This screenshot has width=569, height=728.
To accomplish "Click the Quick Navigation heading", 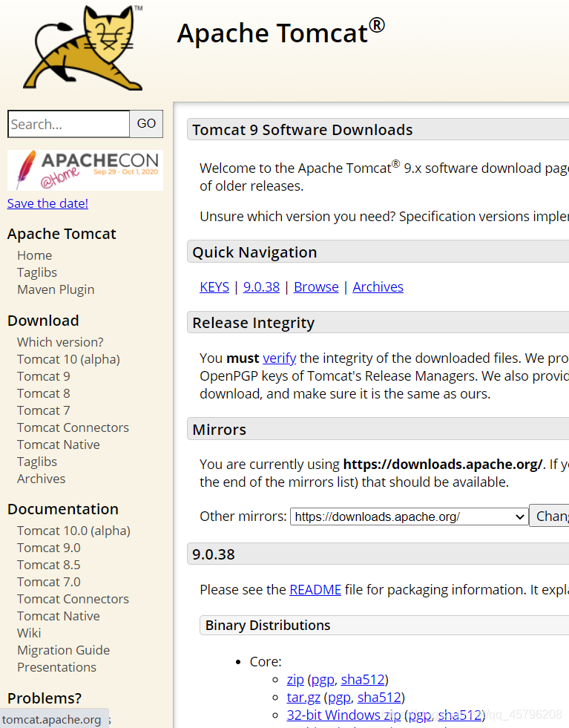I will pos(254,252).
